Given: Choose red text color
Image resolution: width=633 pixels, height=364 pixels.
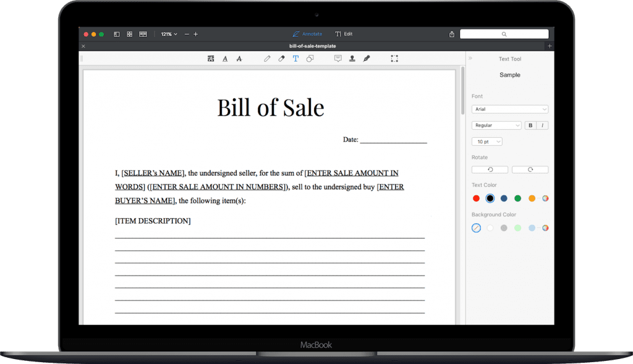Looking at the screenshot, I should pos(477,198).
